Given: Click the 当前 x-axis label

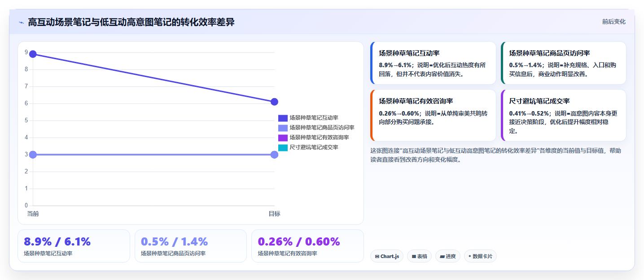Looking at the screenshot, I should click(x=33, y=214).
